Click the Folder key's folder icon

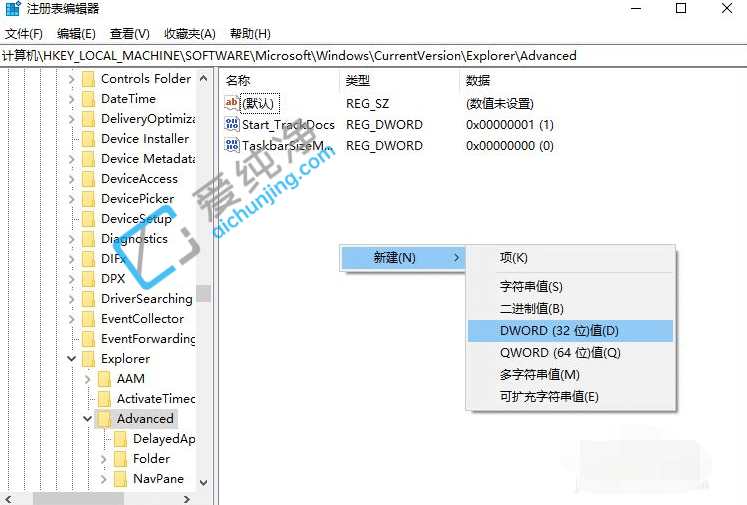[121, 459]
